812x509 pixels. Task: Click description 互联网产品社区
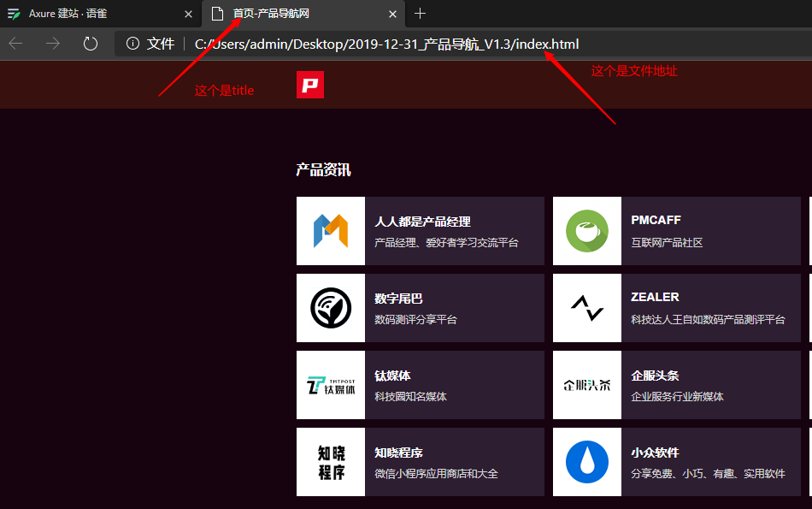coord(667,243)
